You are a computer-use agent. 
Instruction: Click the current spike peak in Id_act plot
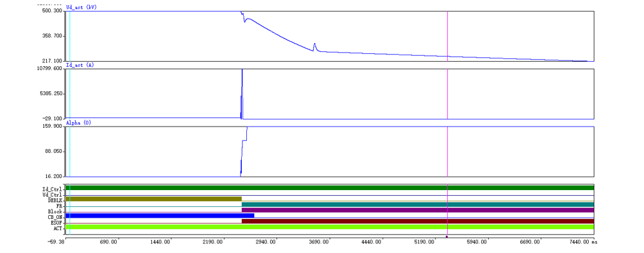(242, 70)
